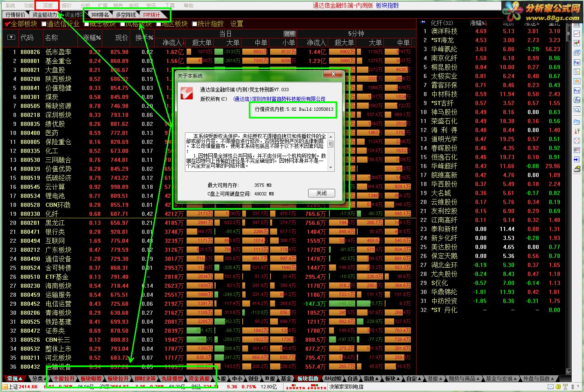Open the 通达信 company link in About dialog

pyautogui.click(x=280, y=99)
